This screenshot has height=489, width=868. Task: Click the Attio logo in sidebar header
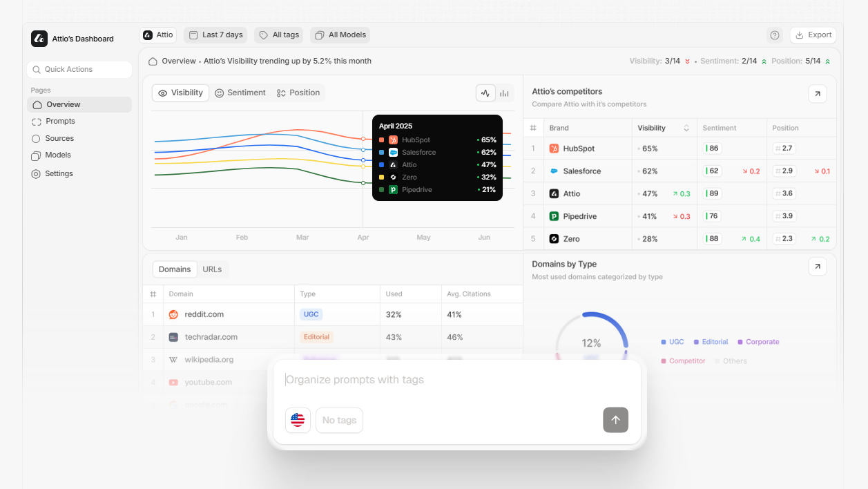tap(39, 39)
